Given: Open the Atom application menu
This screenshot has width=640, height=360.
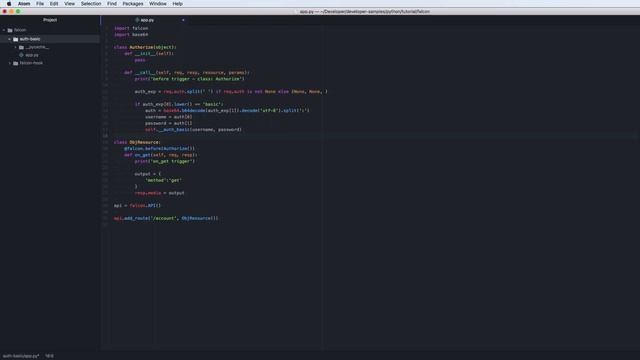Looking at the screenshot, I should pyautogui.click(x=24, y=4).
